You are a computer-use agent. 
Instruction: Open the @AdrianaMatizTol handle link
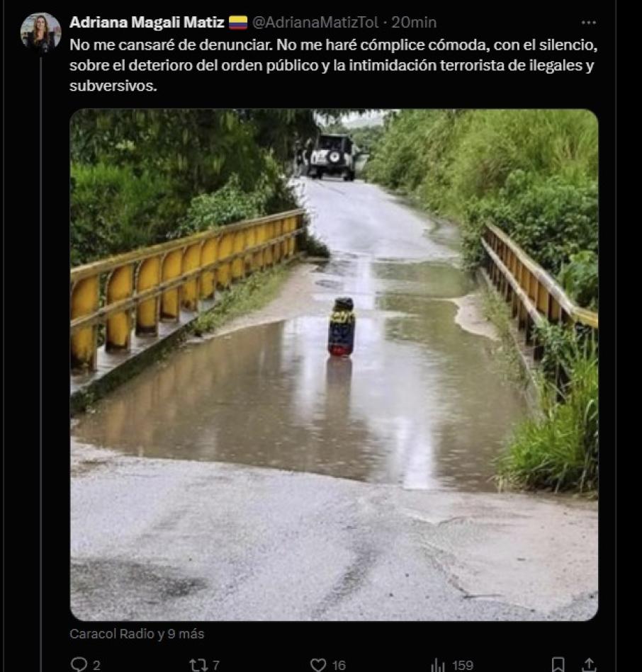(315, 23)
